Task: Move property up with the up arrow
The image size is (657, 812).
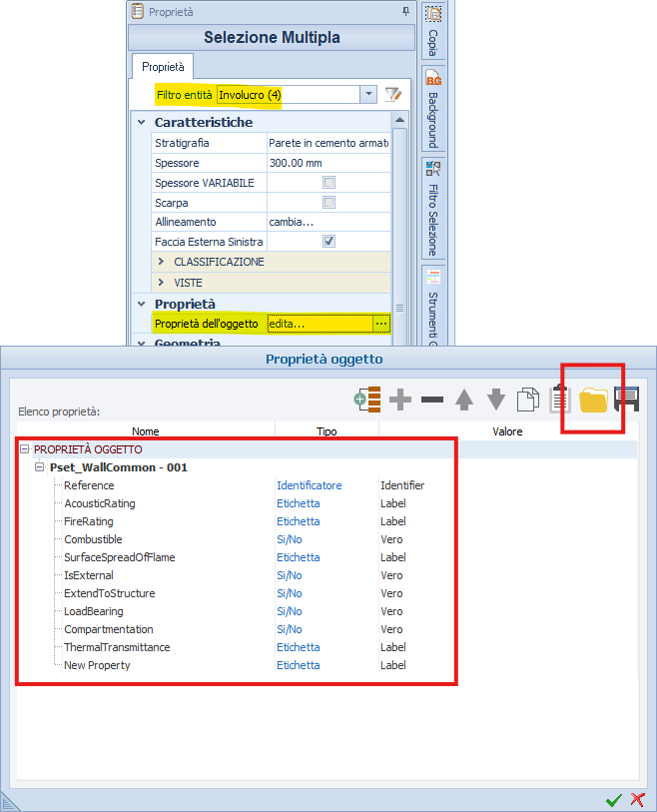Action: pyautogui.click(x=464, y=400)
